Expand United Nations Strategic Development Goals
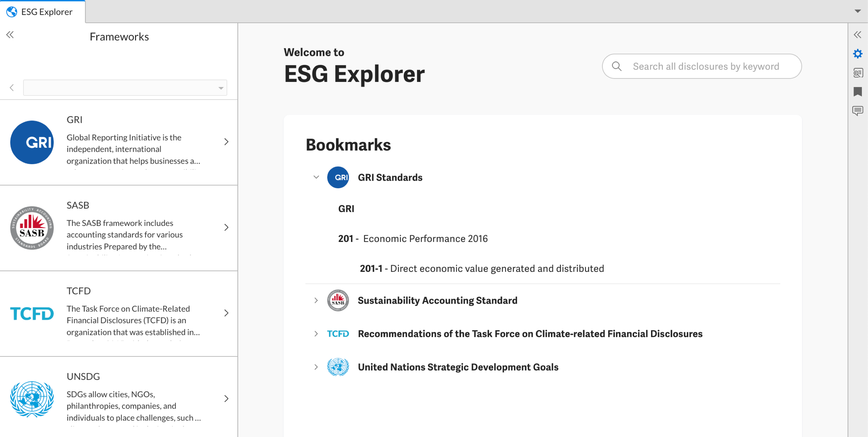868x437 pixels. click(316, 367)
